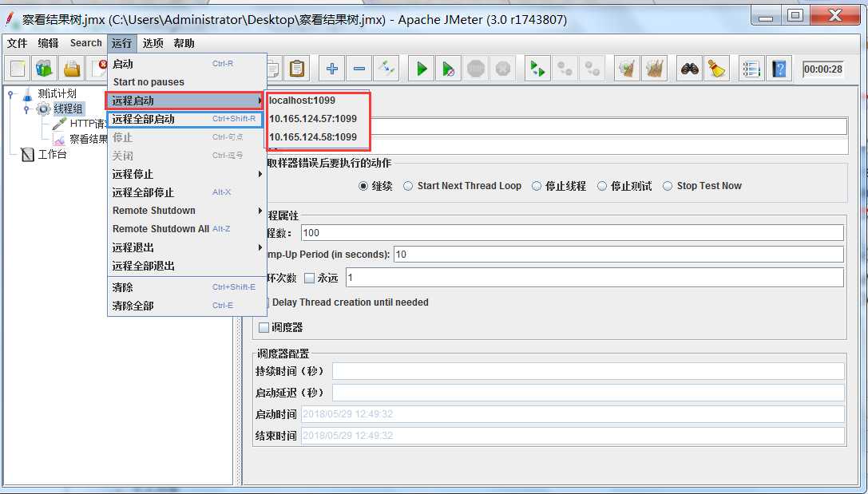Screen dimensions: 868x494
Task: Click the Start no pauses toolbar icon
Action: pyautogui.click(x=449, y=69)
